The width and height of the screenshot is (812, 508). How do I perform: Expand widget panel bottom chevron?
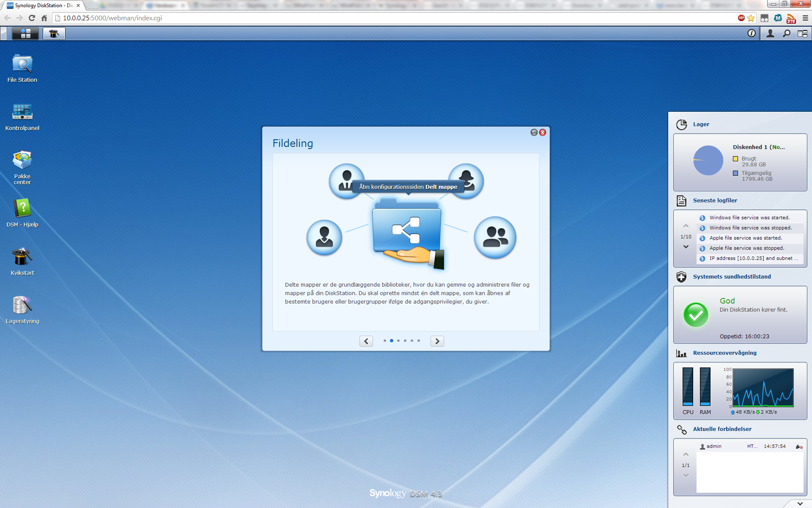pos(800,504)
